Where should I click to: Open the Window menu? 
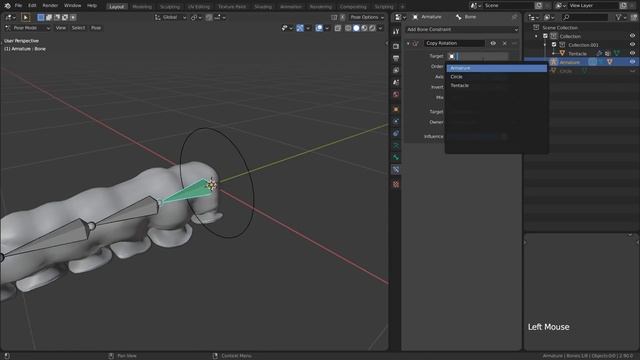tap(73, 6)
